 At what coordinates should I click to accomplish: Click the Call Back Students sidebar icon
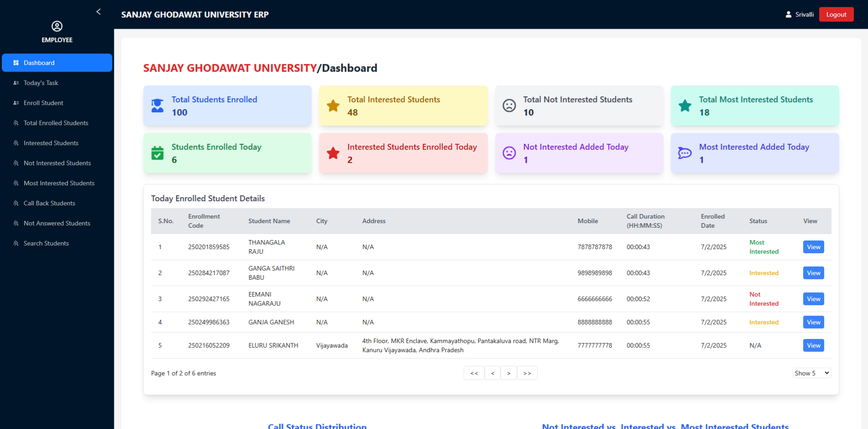16,203
